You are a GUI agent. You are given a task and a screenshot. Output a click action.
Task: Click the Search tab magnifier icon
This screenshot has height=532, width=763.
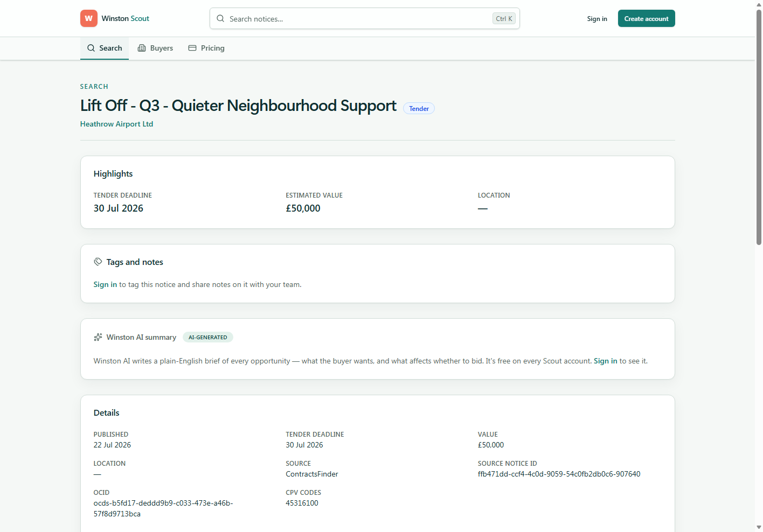point(91,48)
